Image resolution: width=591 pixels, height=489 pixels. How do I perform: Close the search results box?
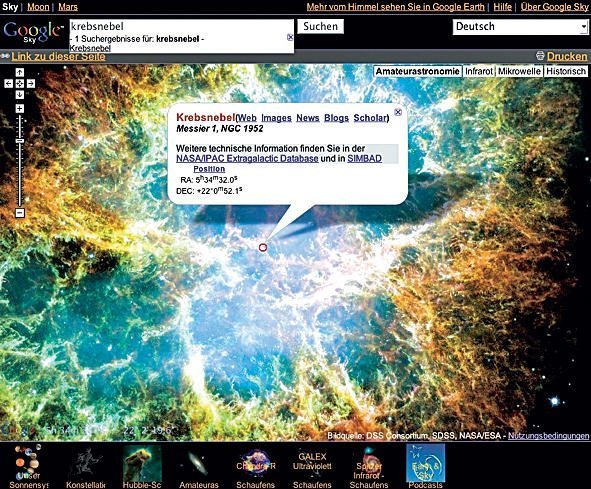click(x=290, y=37)
